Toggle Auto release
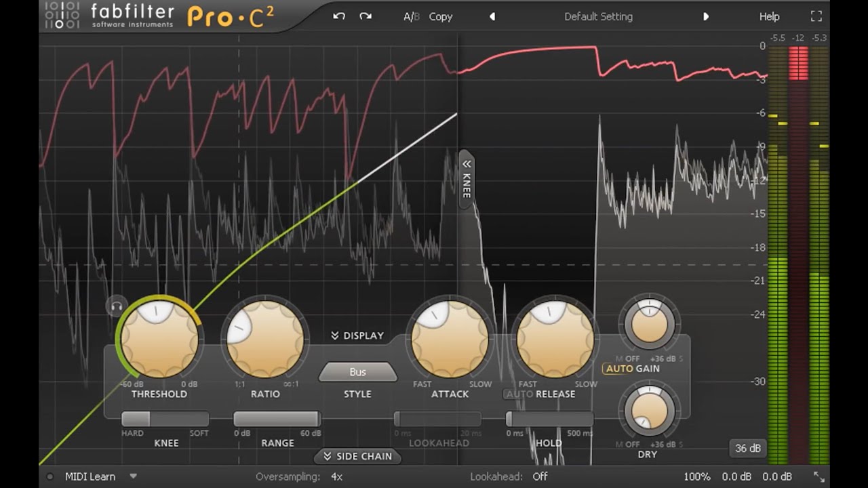 coord(519,394)
